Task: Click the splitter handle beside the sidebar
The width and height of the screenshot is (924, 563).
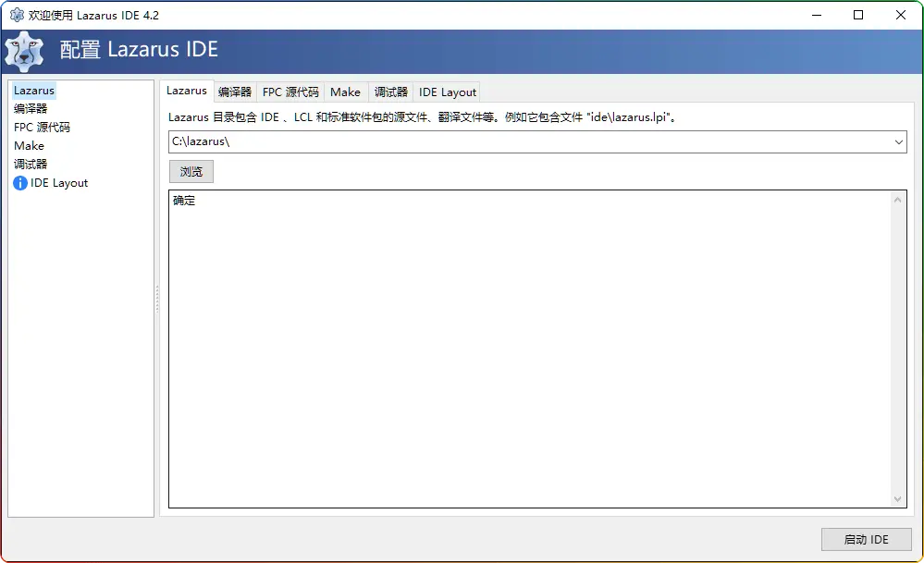Action: pyautogui.click(x=156, y=300)
